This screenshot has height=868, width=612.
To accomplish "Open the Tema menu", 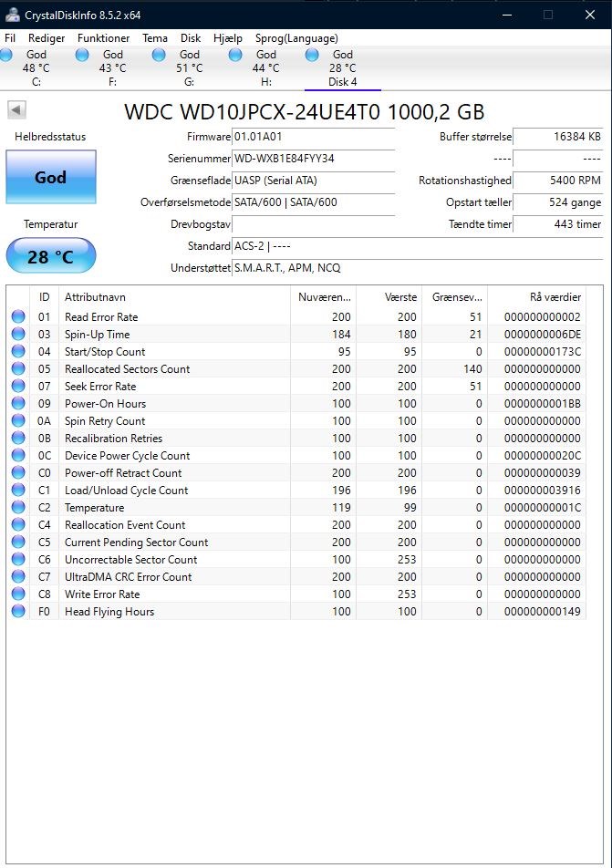I will click(x=155, y=38).
